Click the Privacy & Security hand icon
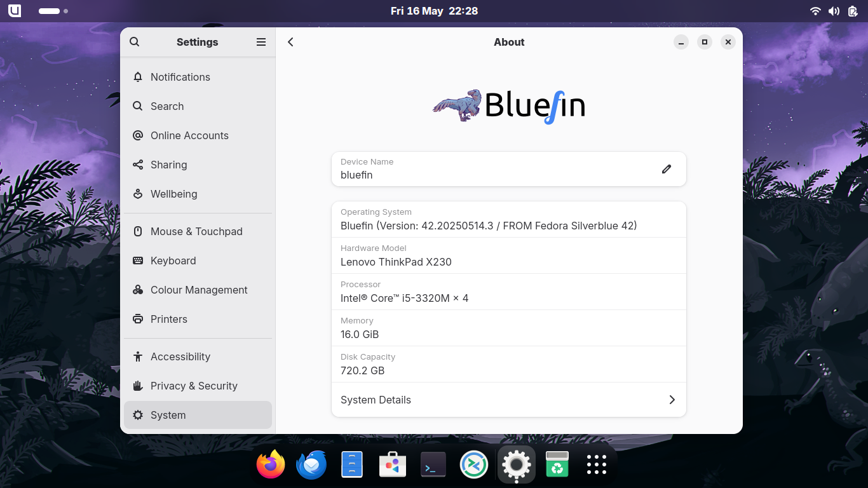The height and width of the screenshot is (488, 868). point(138,386)
